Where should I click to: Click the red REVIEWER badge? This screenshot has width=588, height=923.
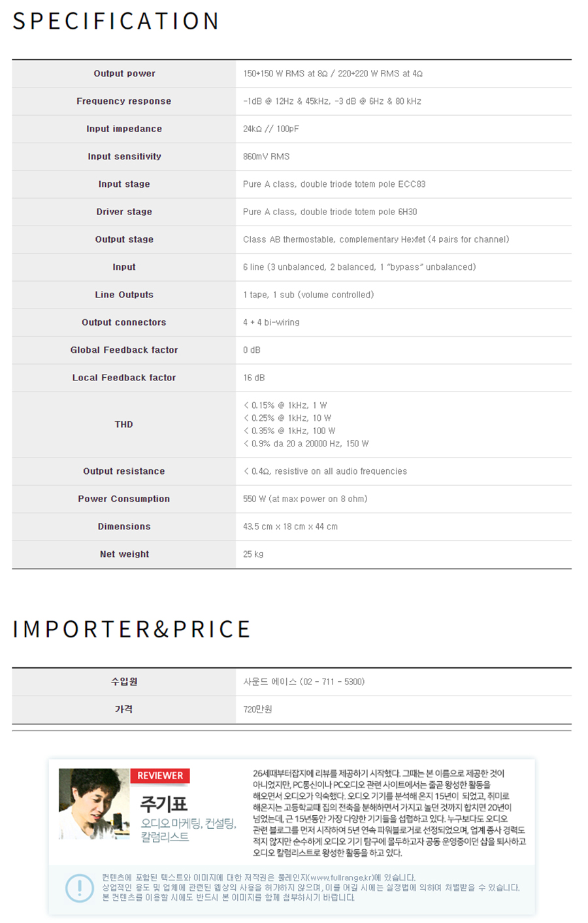[x=160, y=775]
